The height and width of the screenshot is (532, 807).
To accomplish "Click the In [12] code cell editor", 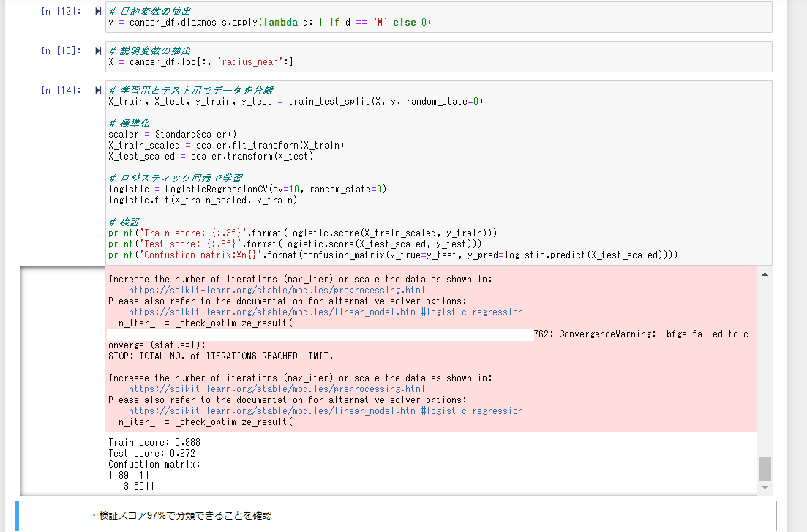I will click(438, 17).
